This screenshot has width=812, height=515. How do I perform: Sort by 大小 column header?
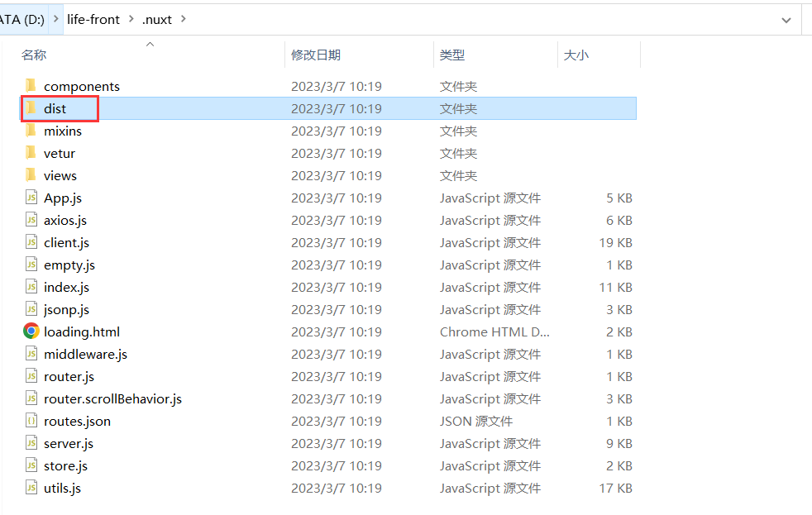point(576,55)
